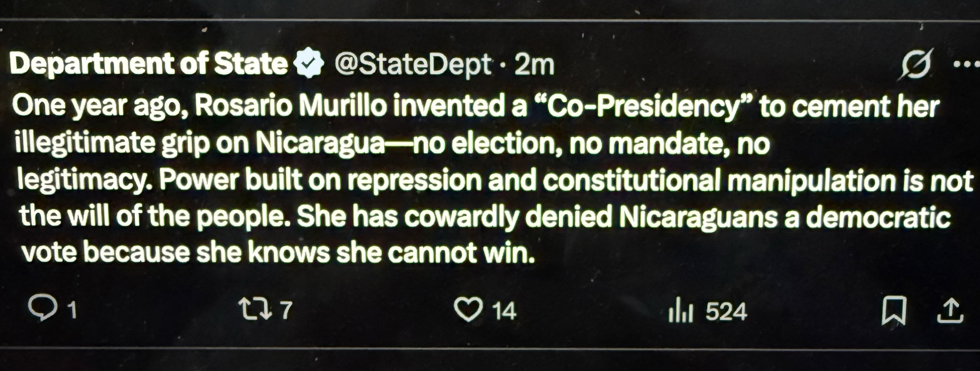Screen dimensions: 980x371
Task: Click the Repost arrows icon
Action: [254, 309]
